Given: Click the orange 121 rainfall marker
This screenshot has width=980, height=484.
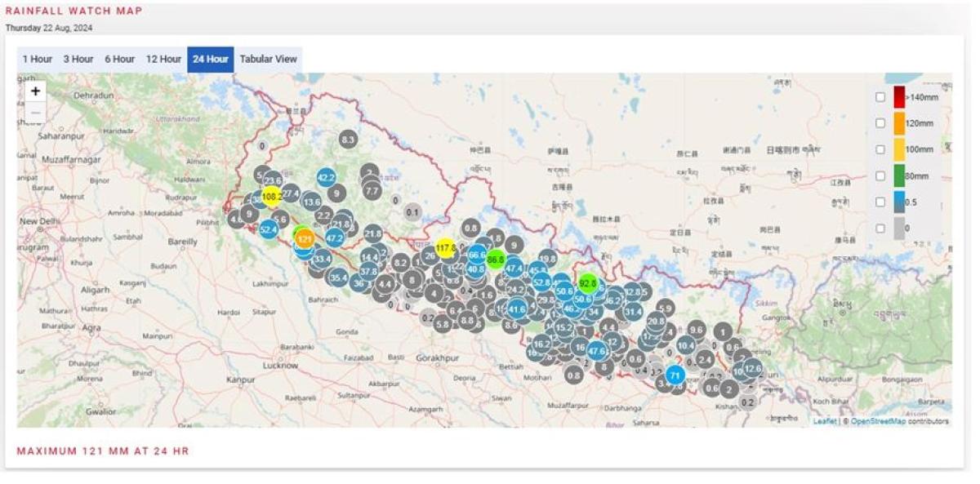Looking at the screenshot, I should point(305,239).
